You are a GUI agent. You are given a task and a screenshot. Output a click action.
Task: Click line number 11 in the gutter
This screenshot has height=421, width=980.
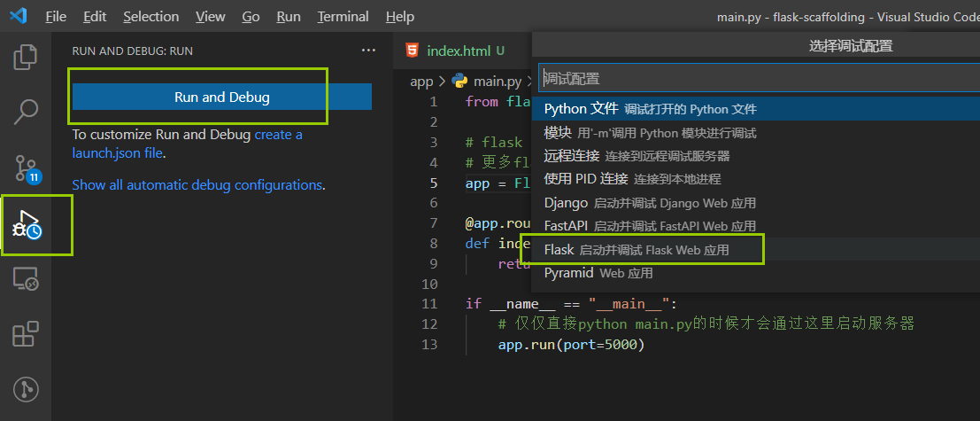[x=429, y=305]
